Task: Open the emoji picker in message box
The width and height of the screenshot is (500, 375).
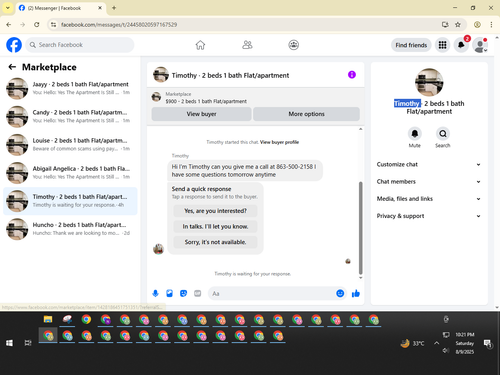Action: (340, 293)
